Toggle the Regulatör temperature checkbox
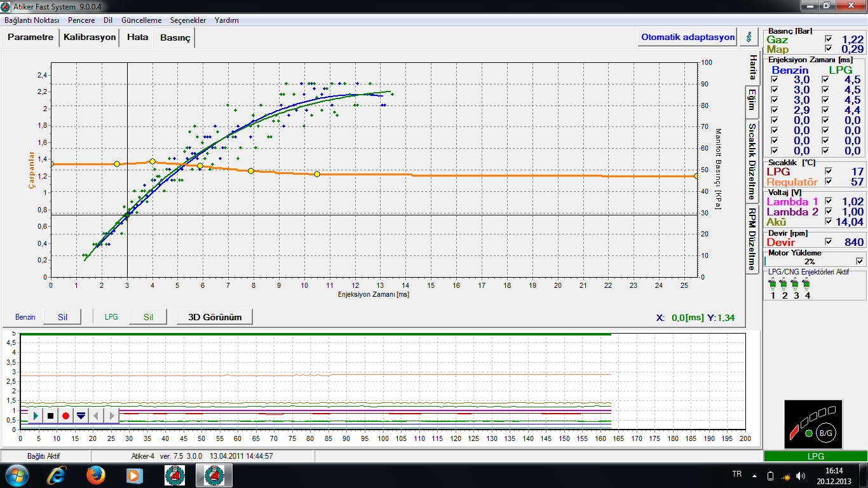868x488 pixels. click(828, 182)
